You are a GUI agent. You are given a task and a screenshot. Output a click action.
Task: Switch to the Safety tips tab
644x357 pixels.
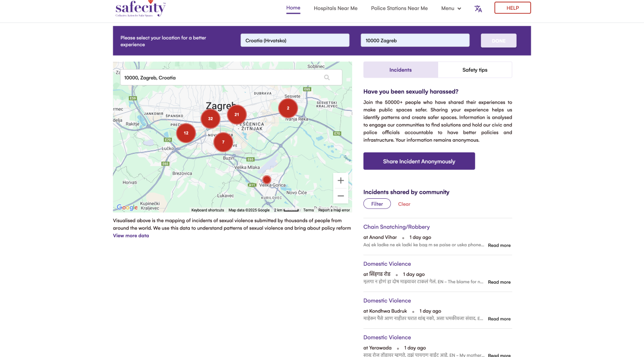pos(475,70)
